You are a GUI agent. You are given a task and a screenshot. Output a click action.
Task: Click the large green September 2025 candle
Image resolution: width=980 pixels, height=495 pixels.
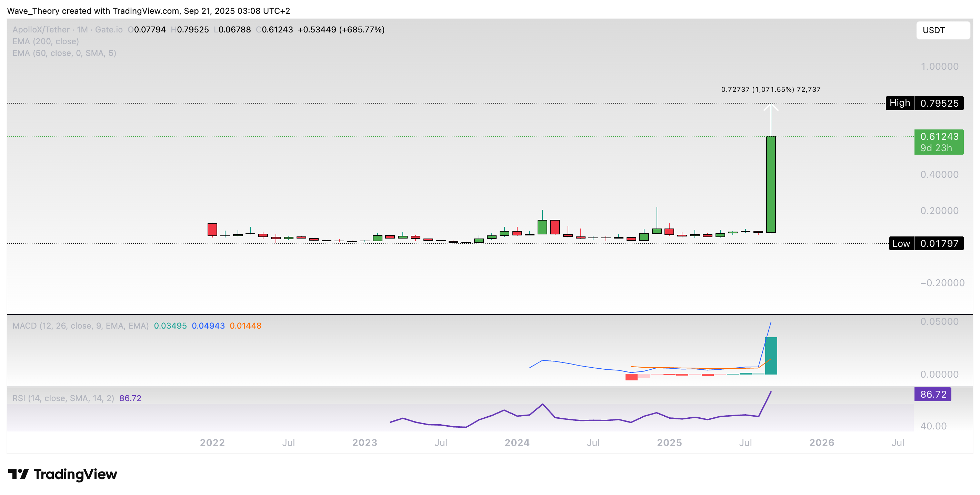click(771, 185)
